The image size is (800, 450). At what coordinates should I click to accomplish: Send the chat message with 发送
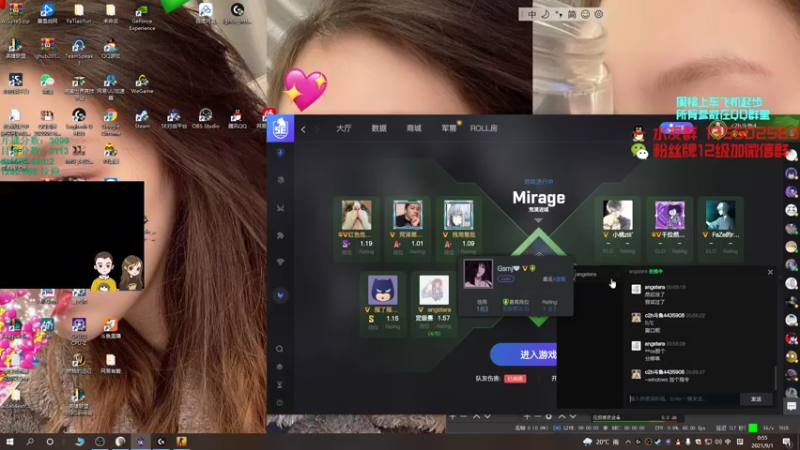click(x=756, y=399)
